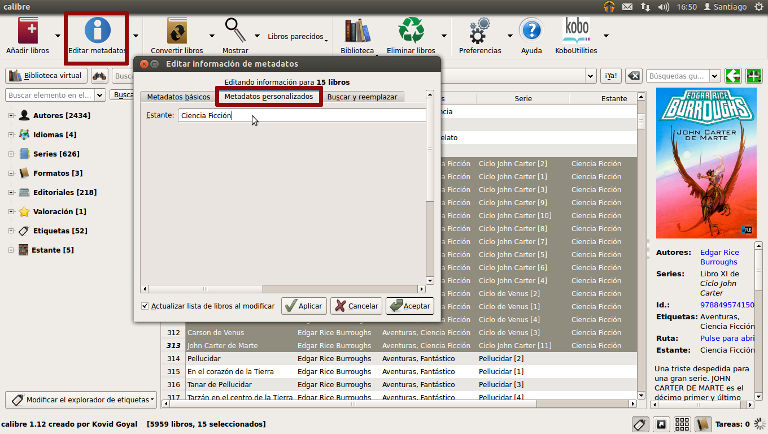Open Preferencias gear icon
The width and height of the screenshot is (768, 434).
tap(479, 31)
